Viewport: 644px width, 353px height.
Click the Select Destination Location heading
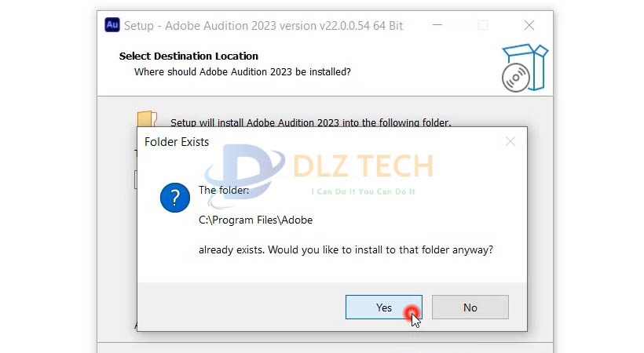tap(188, 56)
